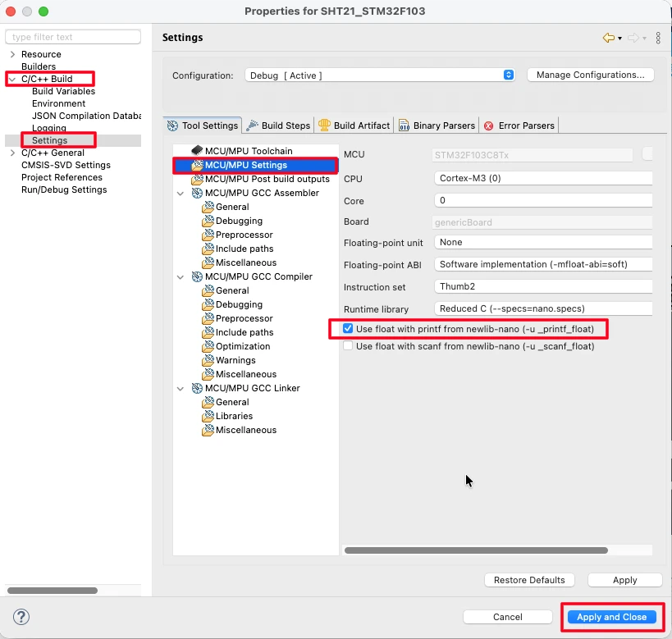This screenshot has width=672, height=639.
Task: Collapse the MCU/MPU GCC Linker node
Action: click(x=180, y=389)
